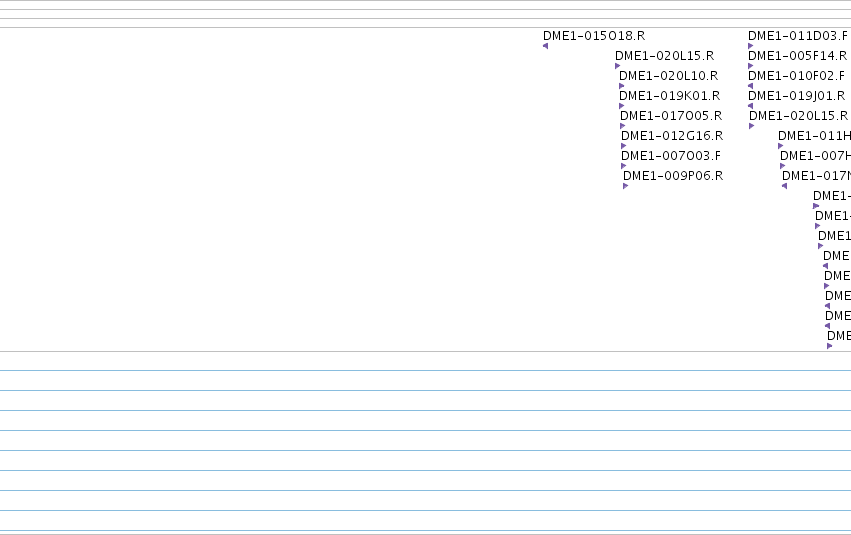Click the arrow marker under DME1-015O18.R
This screenshot has height=535, width=851.
pos(545,46)
